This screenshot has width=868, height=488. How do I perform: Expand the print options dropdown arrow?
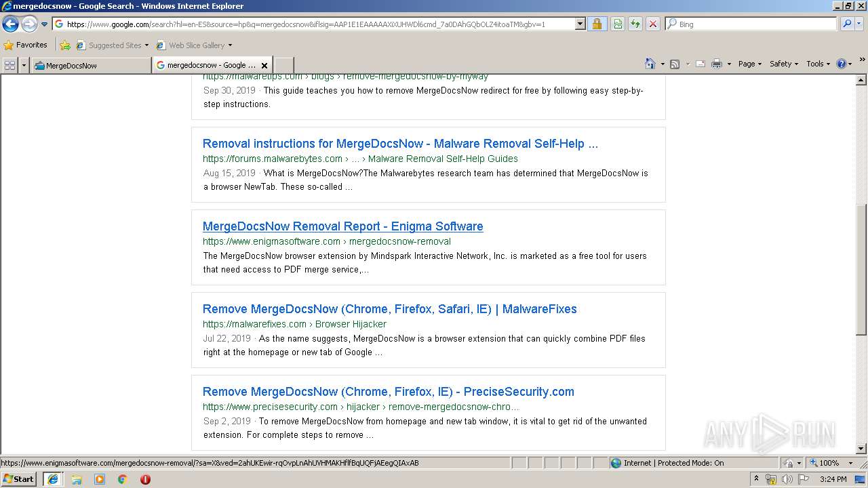(x=729, y=64)
